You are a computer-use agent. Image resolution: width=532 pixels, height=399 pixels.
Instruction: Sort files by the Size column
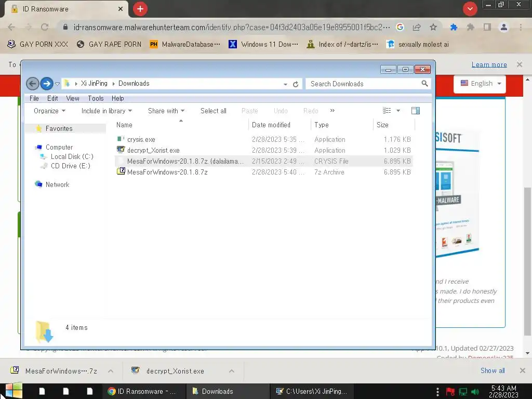tap(394, 125)
